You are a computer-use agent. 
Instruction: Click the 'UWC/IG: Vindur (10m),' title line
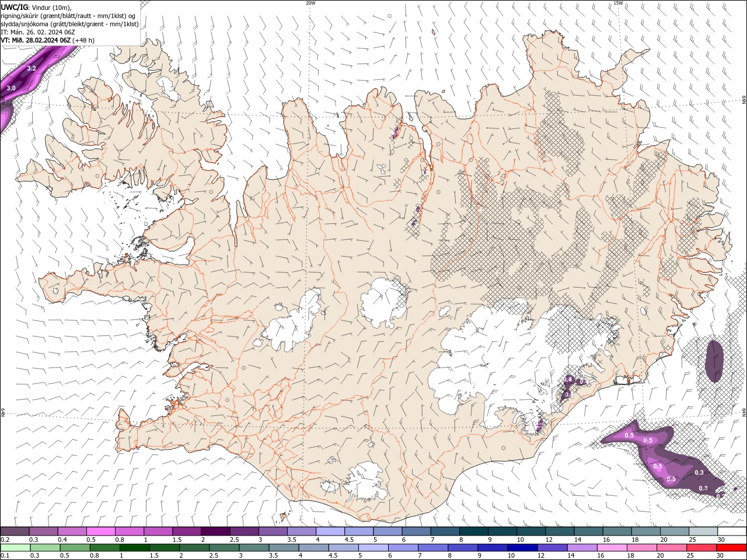click(36, 7)
